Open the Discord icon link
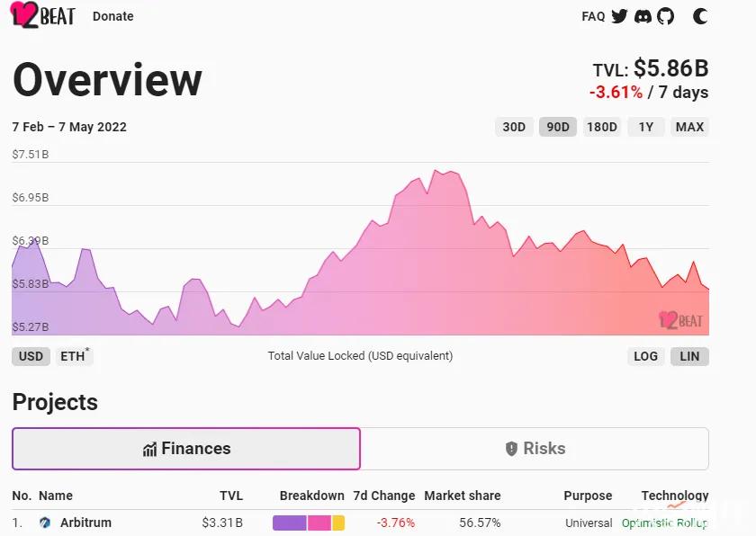Image resolution: width=756 pixels, height=536 pixels. click(643, 16)
